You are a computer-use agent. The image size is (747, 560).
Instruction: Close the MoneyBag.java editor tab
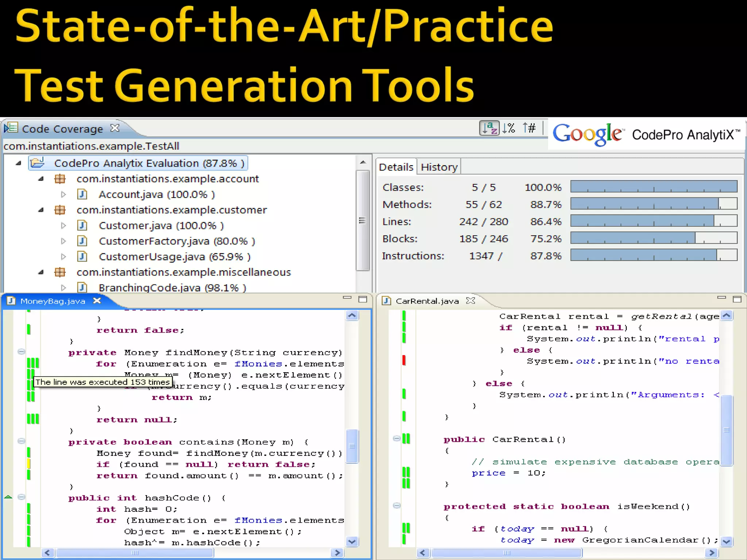tap(97, 301)
